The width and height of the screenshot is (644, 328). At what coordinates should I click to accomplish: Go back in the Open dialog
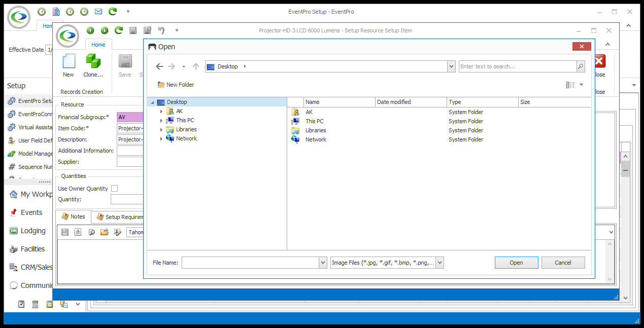point(159,66)
